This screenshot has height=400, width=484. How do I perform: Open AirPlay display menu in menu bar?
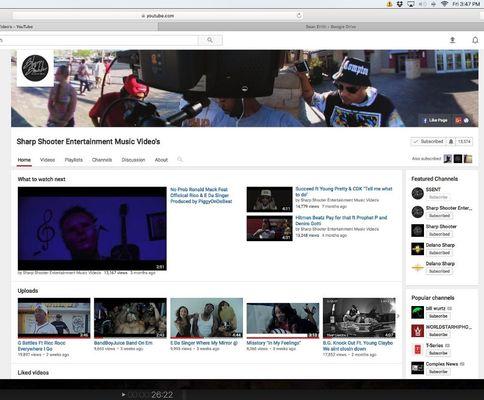411,4
